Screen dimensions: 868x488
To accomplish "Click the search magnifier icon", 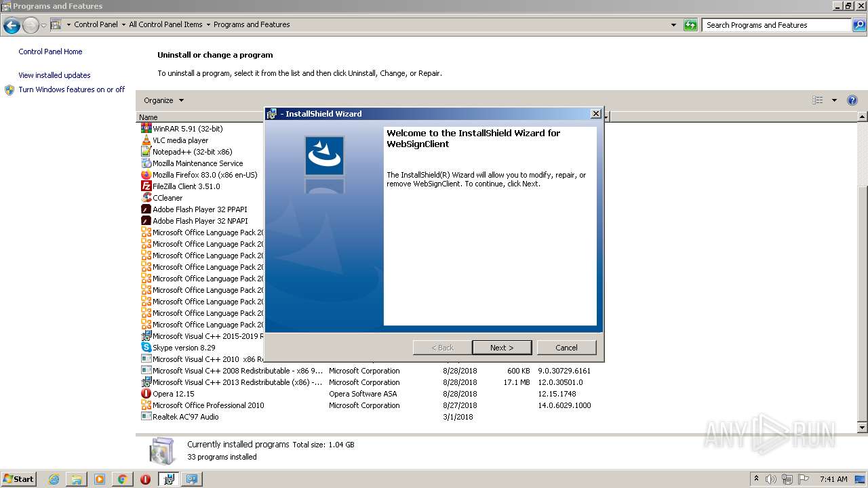I will point(859,25).
